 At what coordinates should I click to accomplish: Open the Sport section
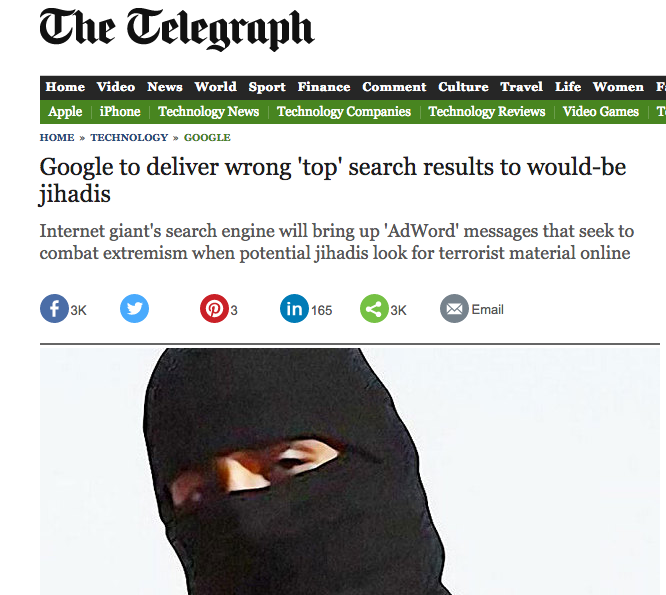click(267, 87)
